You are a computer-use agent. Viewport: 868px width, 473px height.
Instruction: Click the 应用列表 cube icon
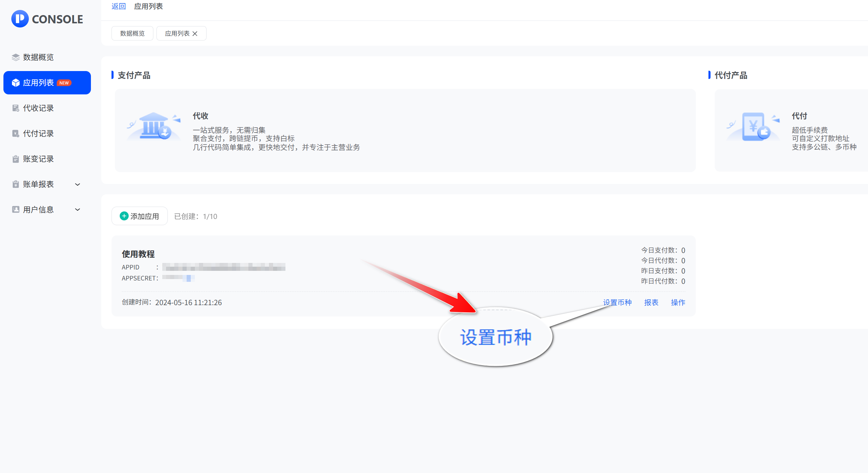point(15,83)
